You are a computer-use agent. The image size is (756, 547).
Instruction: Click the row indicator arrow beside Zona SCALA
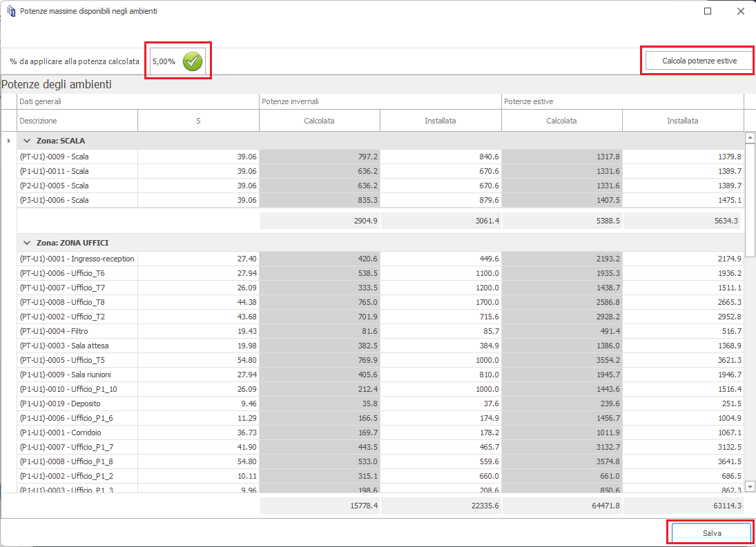tap(8, 141)
